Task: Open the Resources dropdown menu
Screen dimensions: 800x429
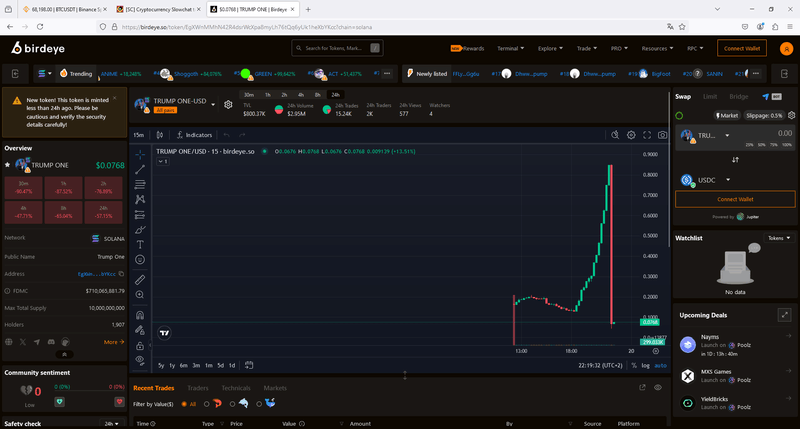Action: 657,48
